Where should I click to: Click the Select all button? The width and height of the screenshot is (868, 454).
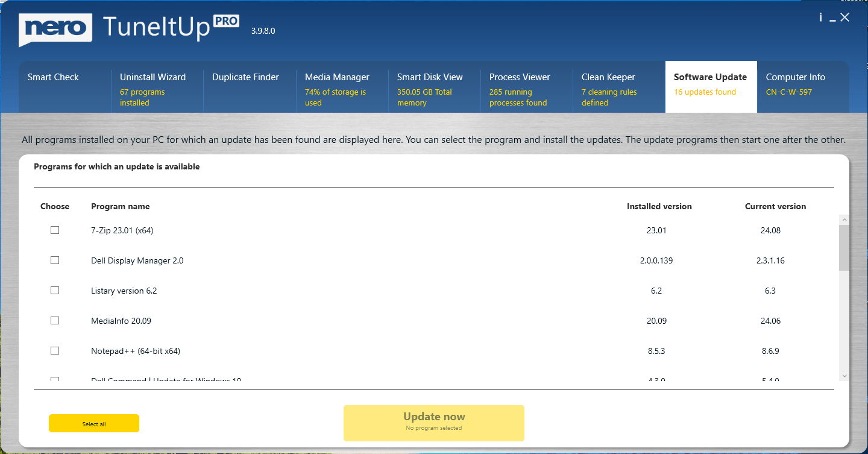coord(93,423)
